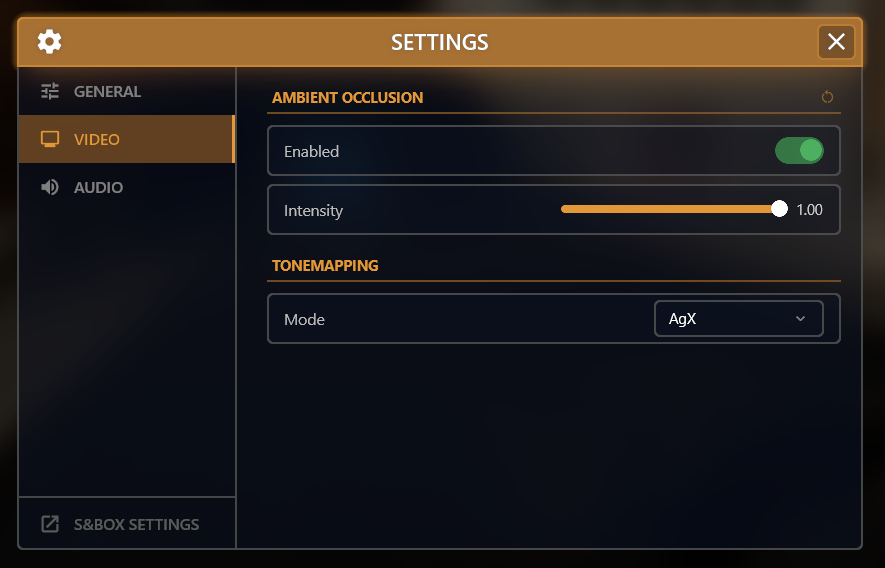Click the settings gear icon in header
The width and height of the screenshot is (885, 568).
pyautogui.click(x=49, y=42)
